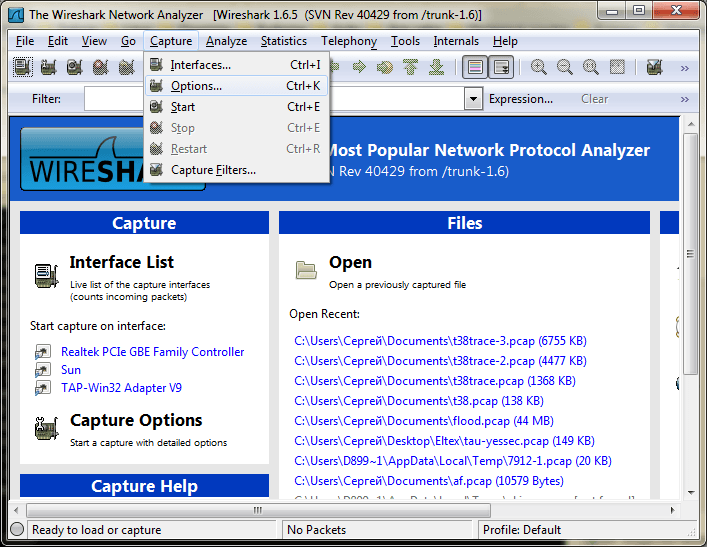Click the Open file folder icon
The width and height of the screenshot is (707, 547).
pos(306,270)
